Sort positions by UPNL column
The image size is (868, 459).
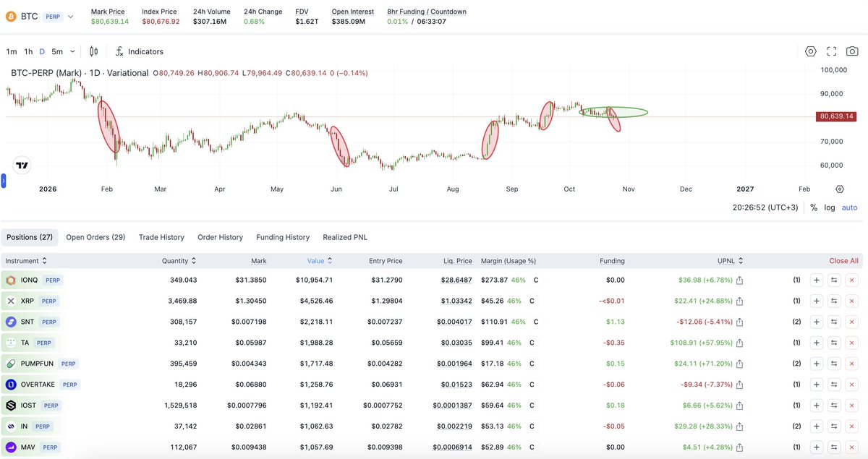(x=730, y=261)
